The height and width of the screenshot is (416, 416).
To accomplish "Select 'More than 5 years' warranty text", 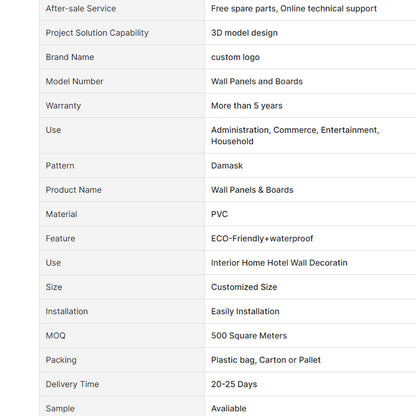I will pyautogui.click(x=247, y=106).
